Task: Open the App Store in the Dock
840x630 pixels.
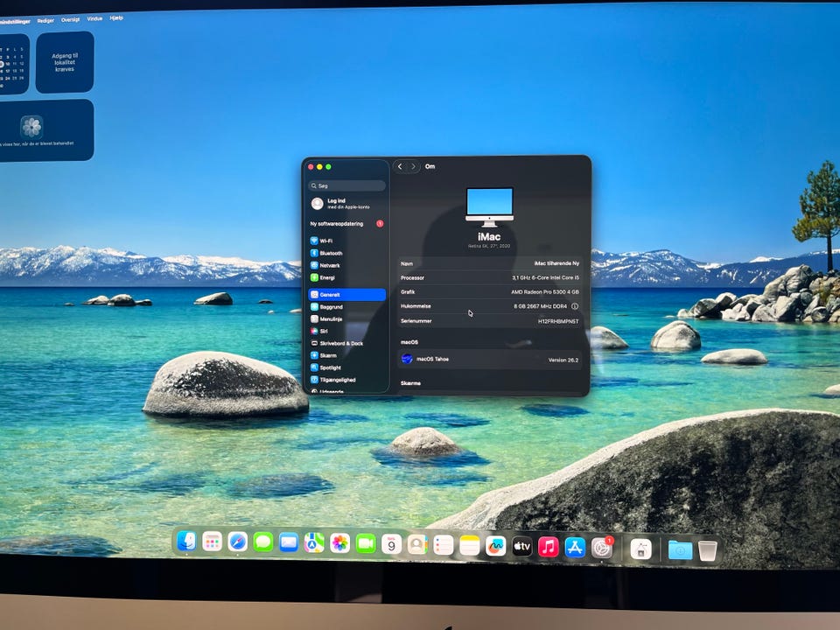Action: (x=575, y=548)
